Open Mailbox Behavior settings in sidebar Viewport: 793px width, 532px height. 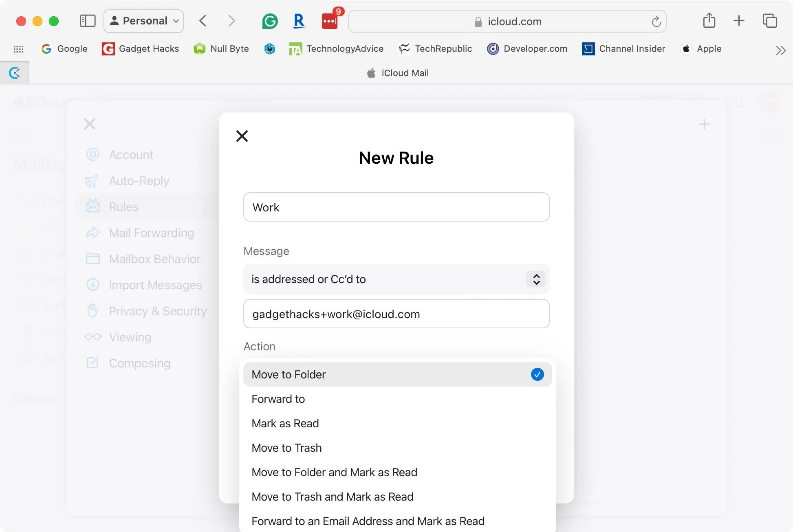(x=143, y=259)
